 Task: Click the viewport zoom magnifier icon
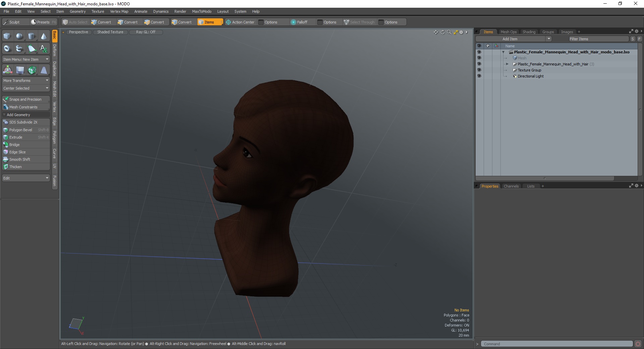click(449, 32)
